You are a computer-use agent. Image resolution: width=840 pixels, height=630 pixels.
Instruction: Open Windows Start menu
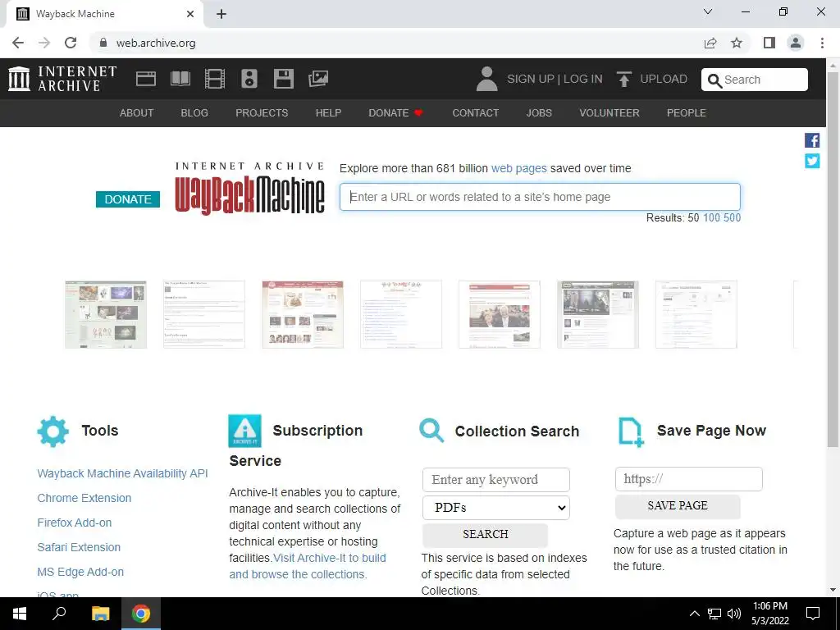pos(20,614)
